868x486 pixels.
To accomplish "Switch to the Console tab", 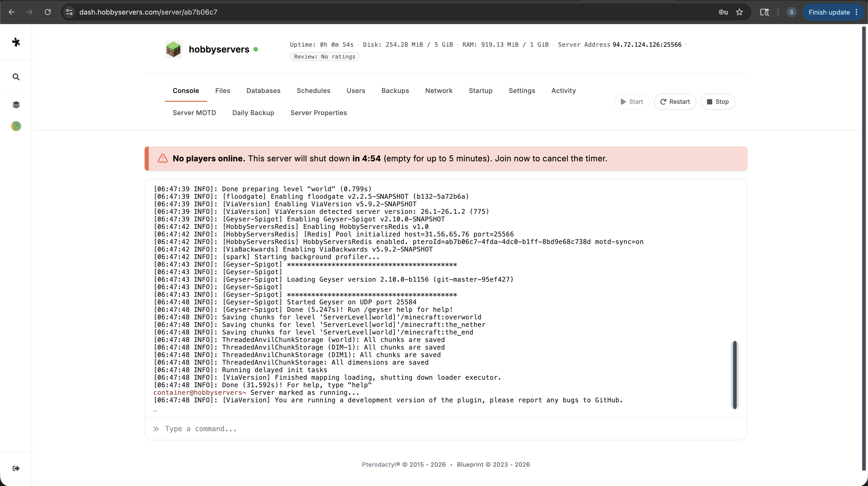I will [186, 91].
